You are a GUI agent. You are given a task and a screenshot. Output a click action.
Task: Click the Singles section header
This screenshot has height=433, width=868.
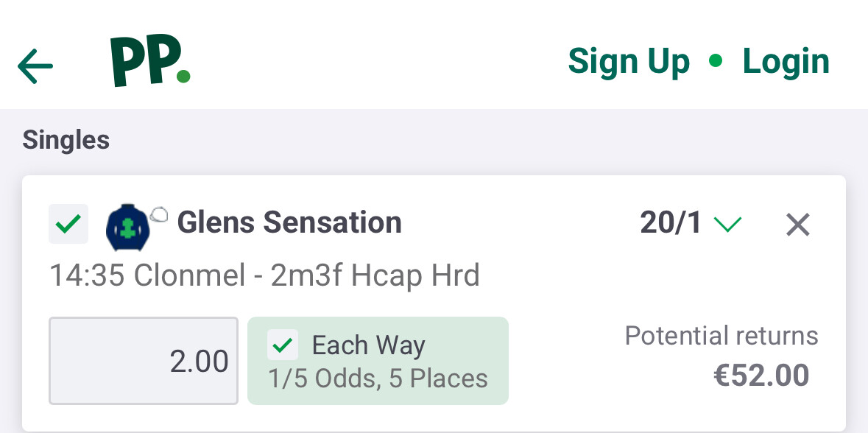[x=66, y=140]
